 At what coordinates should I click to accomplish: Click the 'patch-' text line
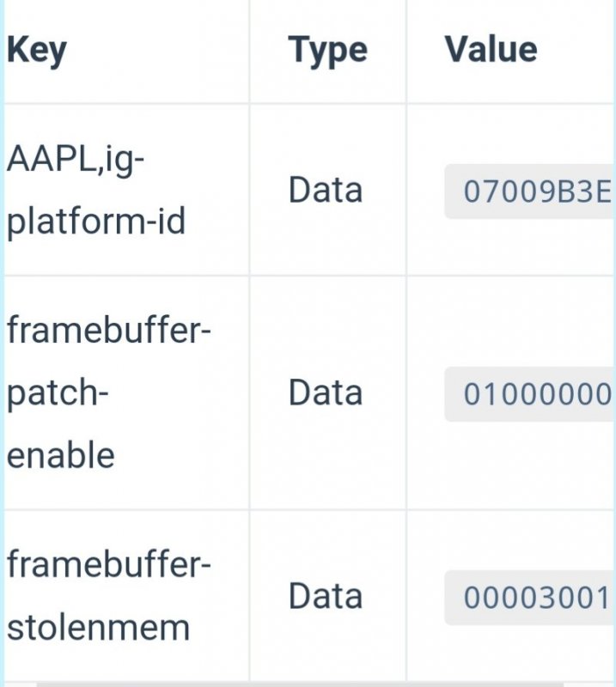pos(58,393)
